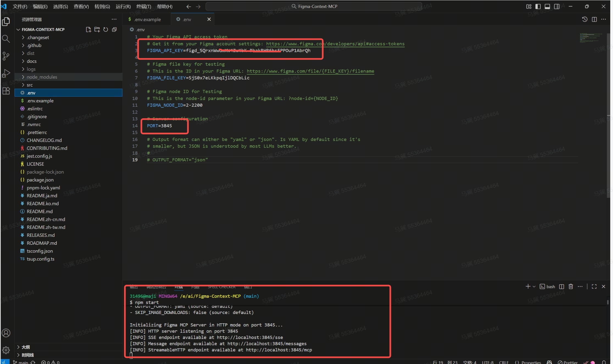
Task: Open the new terminal launch profile dropdown
Action: [x=534, y=287]
